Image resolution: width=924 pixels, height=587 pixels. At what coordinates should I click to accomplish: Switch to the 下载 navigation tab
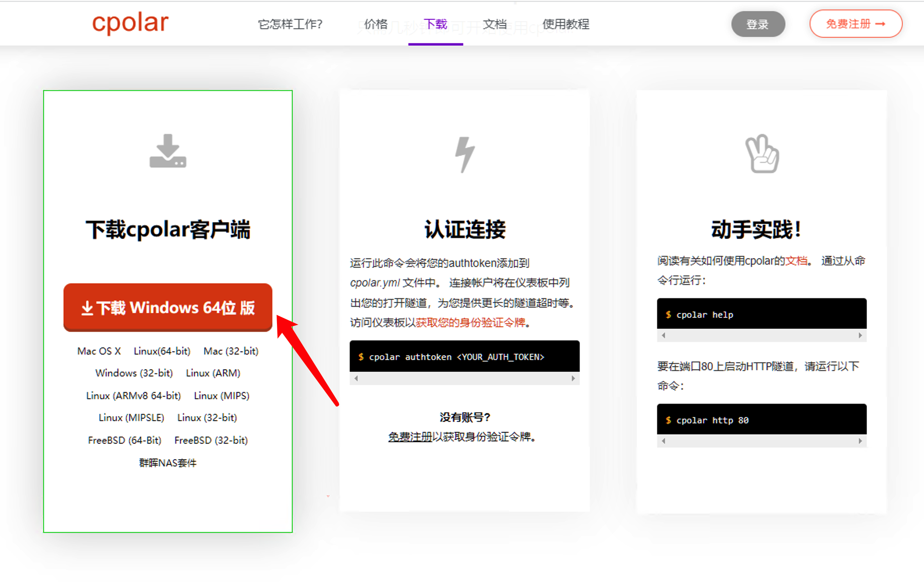point(435,24)
